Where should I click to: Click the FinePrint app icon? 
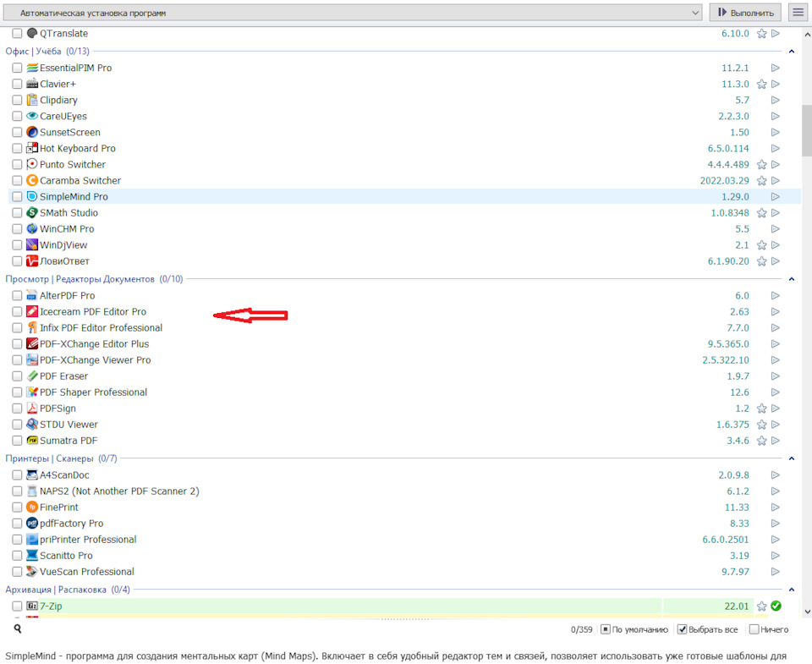click(x=32, y=507)
